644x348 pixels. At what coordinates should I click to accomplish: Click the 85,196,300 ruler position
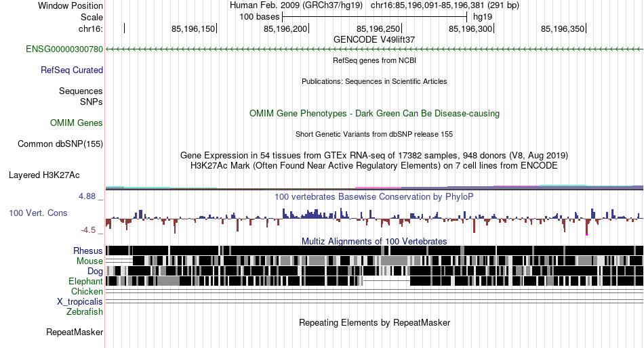click(470, 28)
